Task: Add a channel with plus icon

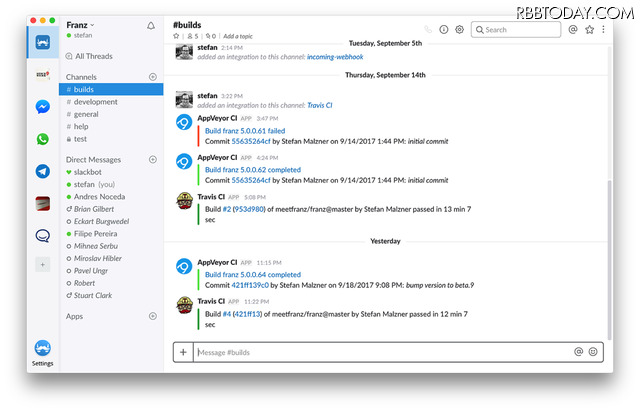Action: coord(153,77)
